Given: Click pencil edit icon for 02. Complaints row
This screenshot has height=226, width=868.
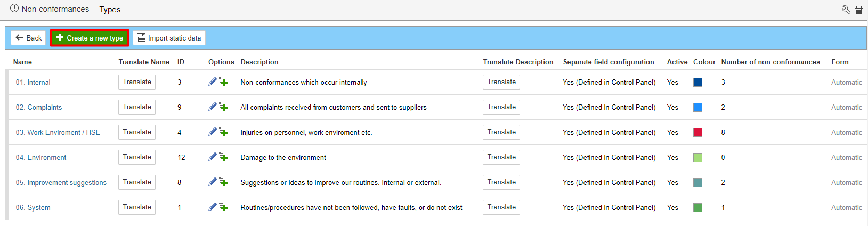Looking at the screenshot, I should (212, 107).
